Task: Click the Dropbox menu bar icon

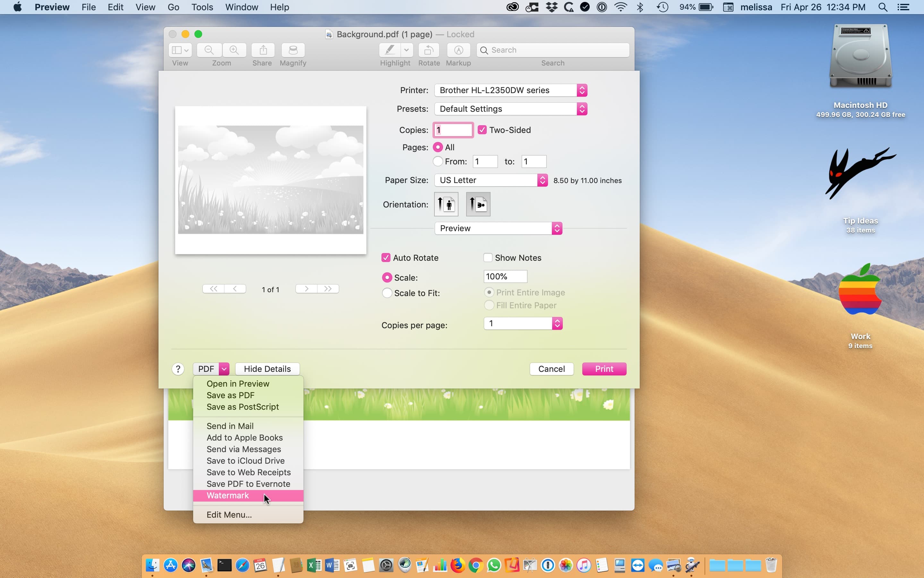Action: coord(551,7)
